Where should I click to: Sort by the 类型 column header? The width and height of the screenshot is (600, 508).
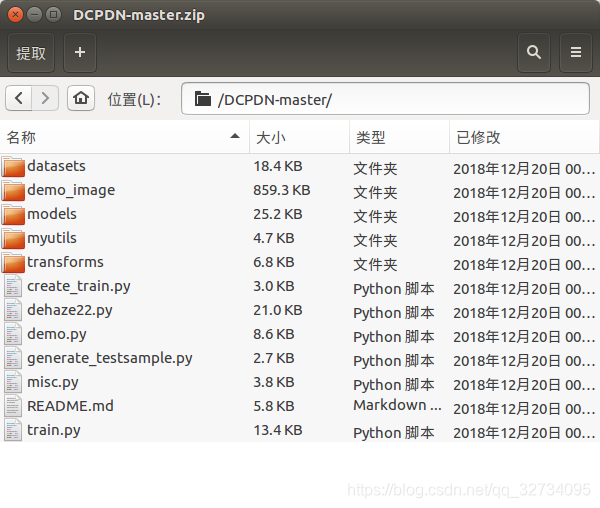click(x=399, y=137)
